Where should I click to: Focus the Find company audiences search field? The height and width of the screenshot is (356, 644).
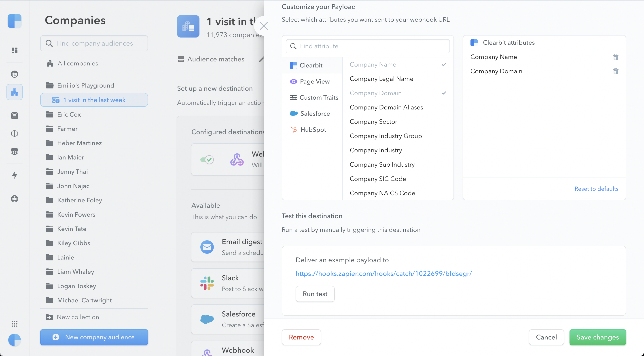click(x=94, y=43)
